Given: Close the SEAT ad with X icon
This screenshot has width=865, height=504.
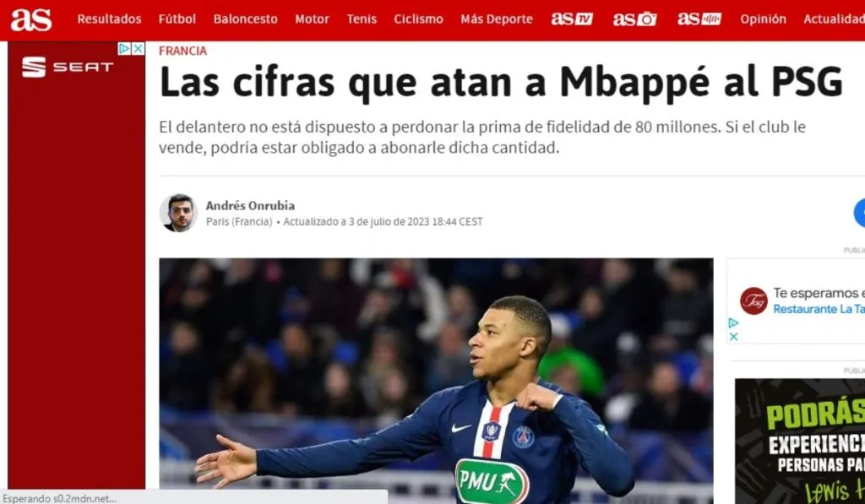Looking at the screenshot, I should click(139, 49).
